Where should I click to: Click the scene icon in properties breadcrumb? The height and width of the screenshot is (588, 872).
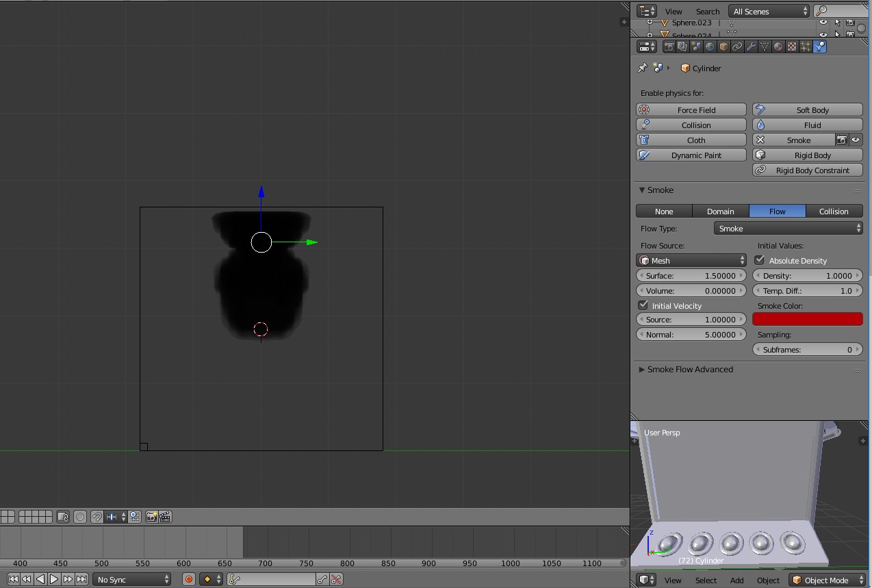[x=658, y=68]
